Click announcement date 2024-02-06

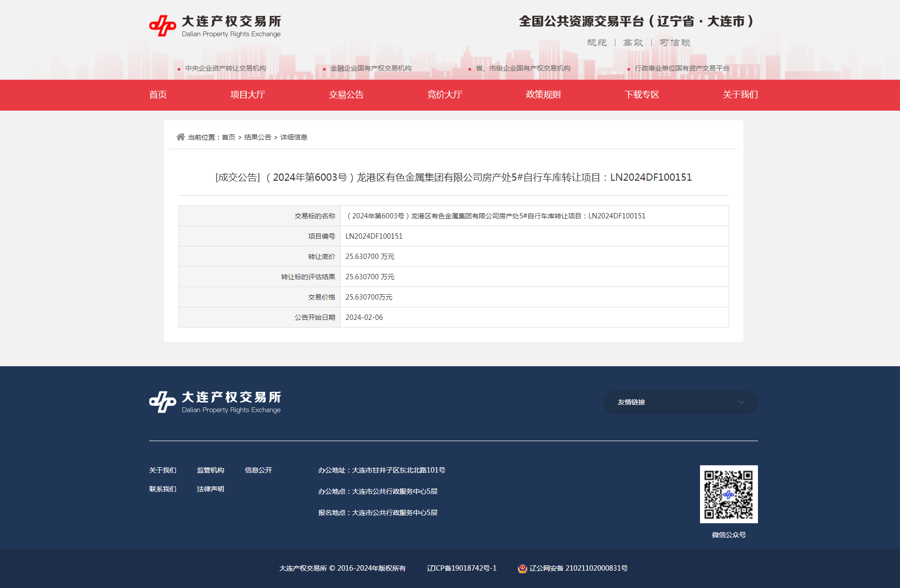(x=364, y=317)
